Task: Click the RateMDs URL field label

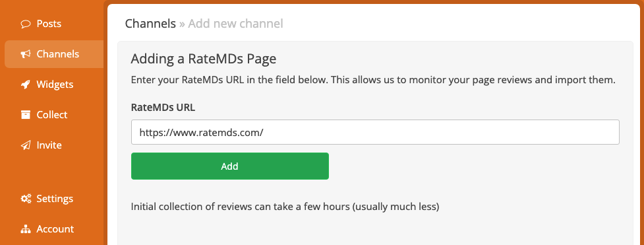Action: coord(163,108)
